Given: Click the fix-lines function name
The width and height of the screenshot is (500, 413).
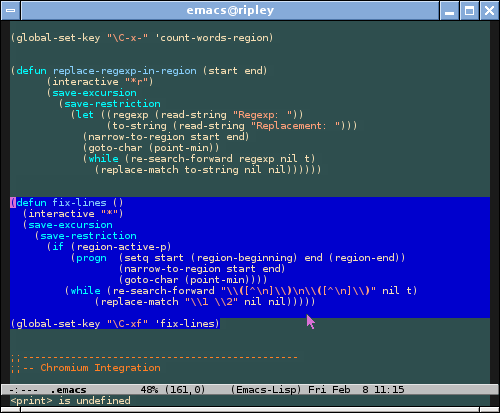Looking at the screenshot, I should click(79, 203).
